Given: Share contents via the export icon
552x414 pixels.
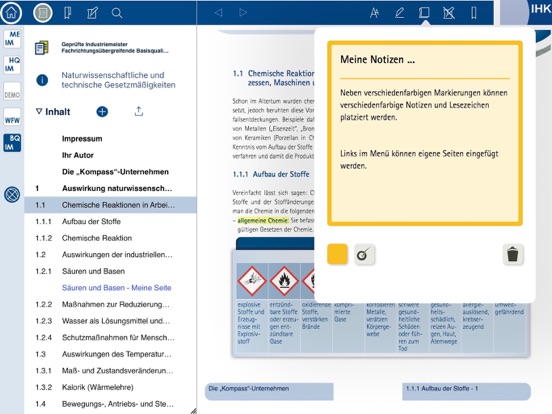Looking at the screenshot, I should pos(139,112).
